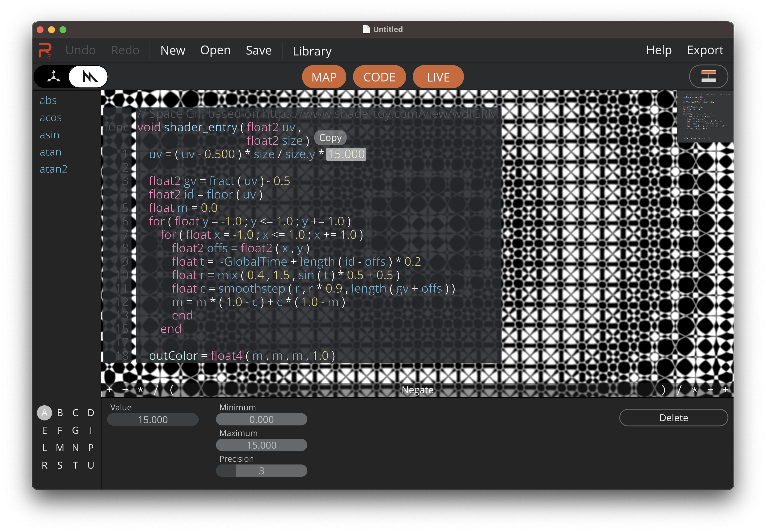Select the atan2 function in list
The height and width of the screenshot is (532, 766).
(x=53, y=169)
